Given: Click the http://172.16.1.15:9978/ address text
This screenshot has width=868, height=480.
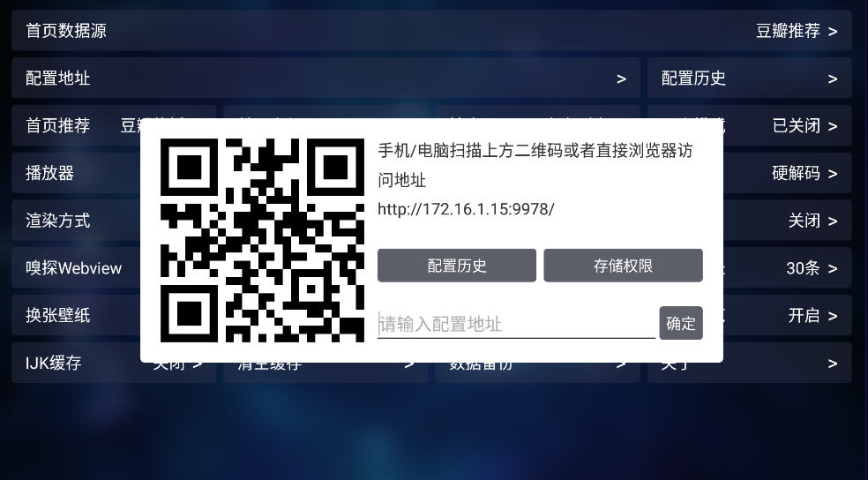Looking at the screenshot, I should tap(466, 209).
